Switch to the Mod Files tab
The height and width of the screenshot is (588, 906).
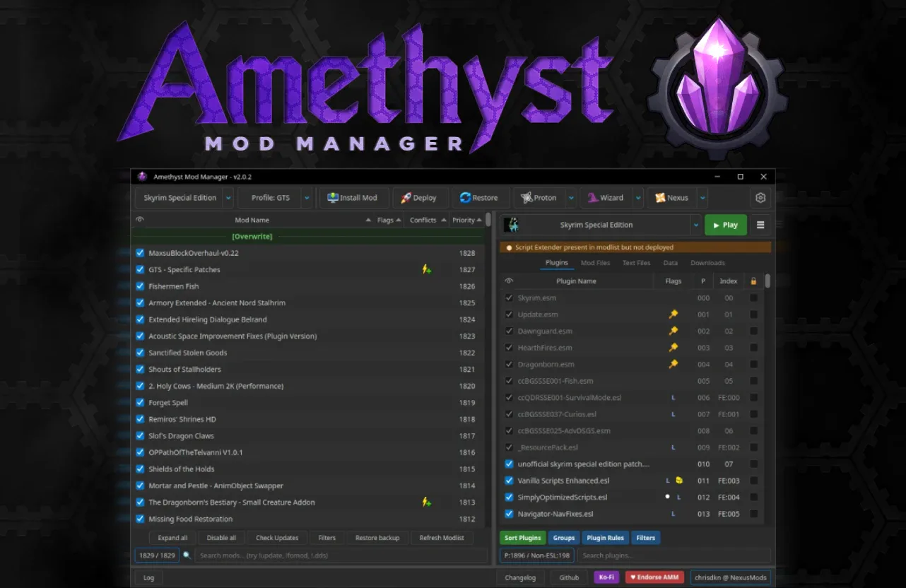click(595, 263)
